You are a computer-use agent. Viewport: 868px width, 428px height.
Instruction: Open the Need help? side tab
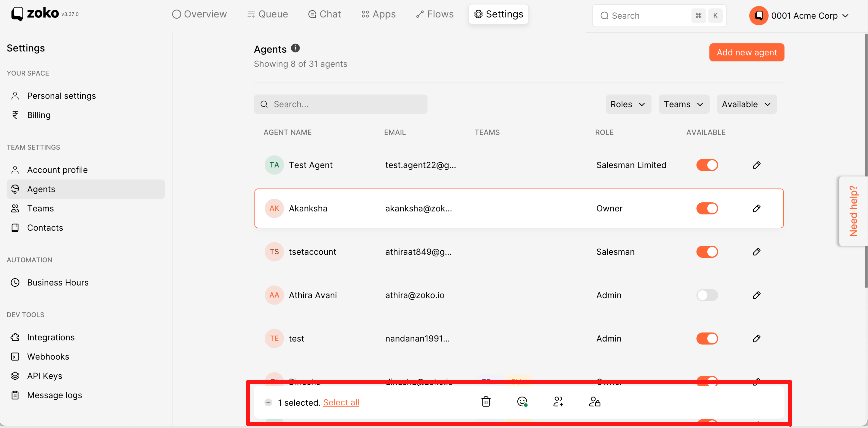853,211
